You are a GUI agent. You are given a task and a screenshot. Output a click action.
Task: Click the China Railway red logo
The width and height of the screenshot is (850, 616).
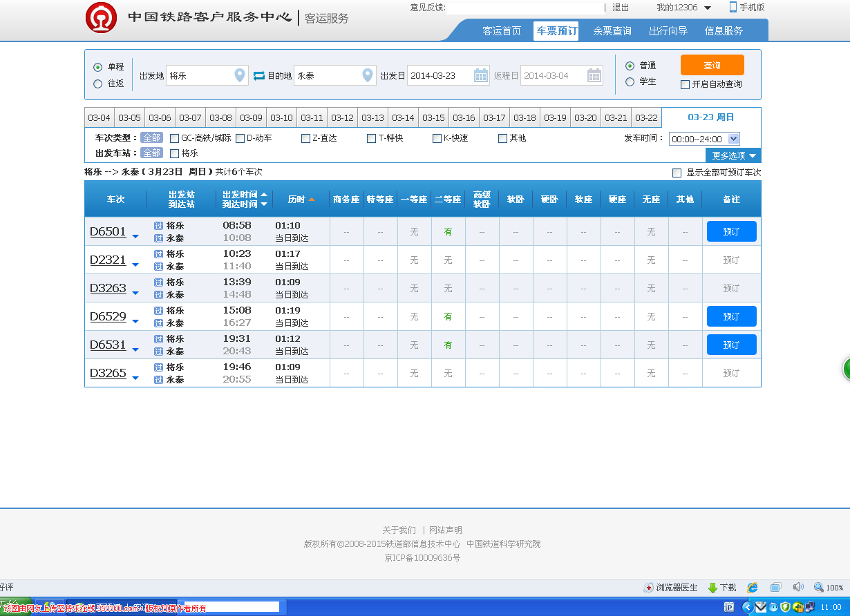click(101, 17)
